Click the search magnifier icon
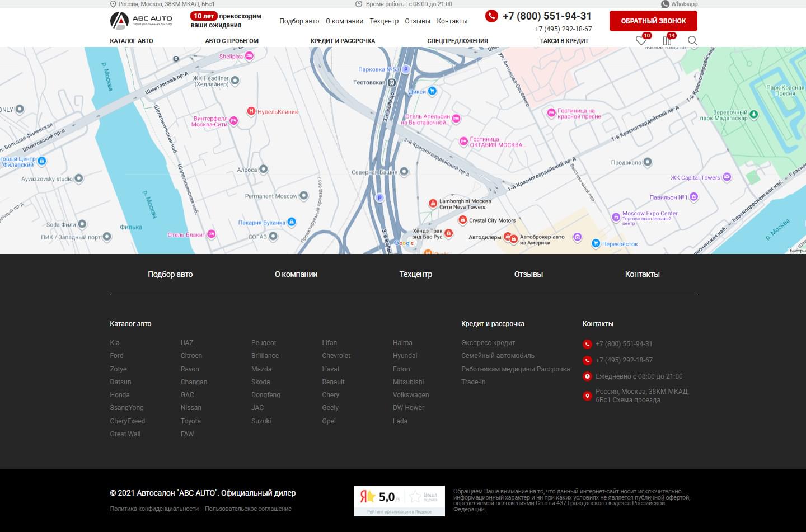This screenshot has height=532, width=806. (x=692, y=41)
